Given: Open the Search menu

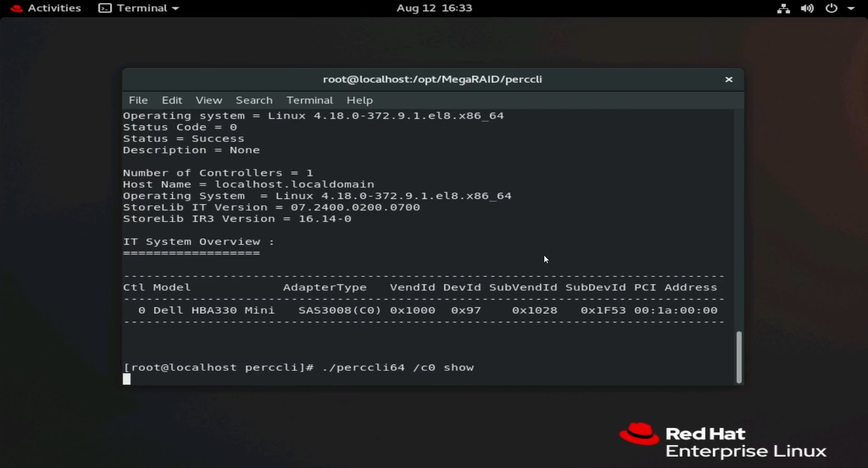Looking at the screenshot, I should tap(254, 100).
